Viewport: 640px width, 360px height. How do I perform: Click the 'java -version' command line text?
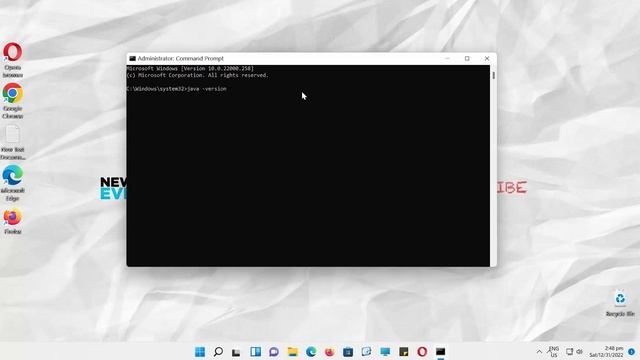click(207, 89)
